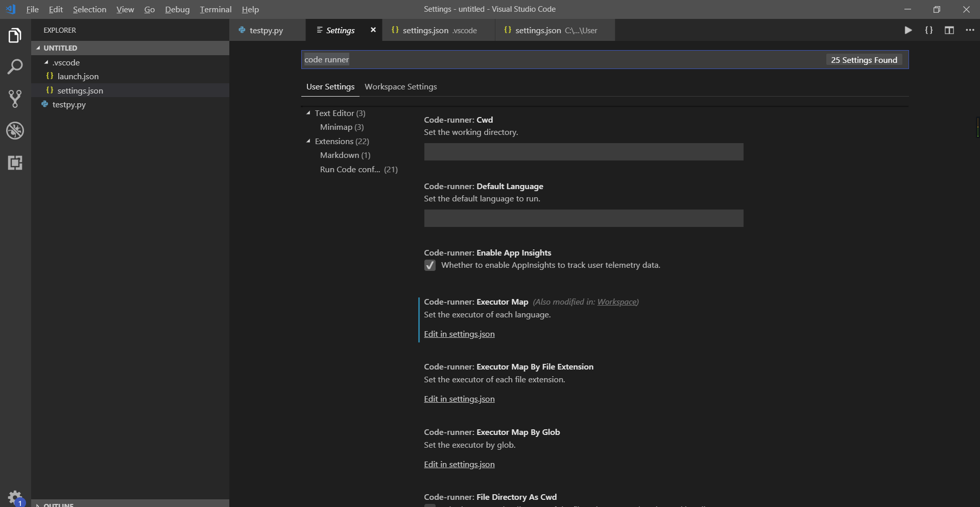The image size is (980, 507).
Task: Open the File menu
Action: (x=32, y=9)
